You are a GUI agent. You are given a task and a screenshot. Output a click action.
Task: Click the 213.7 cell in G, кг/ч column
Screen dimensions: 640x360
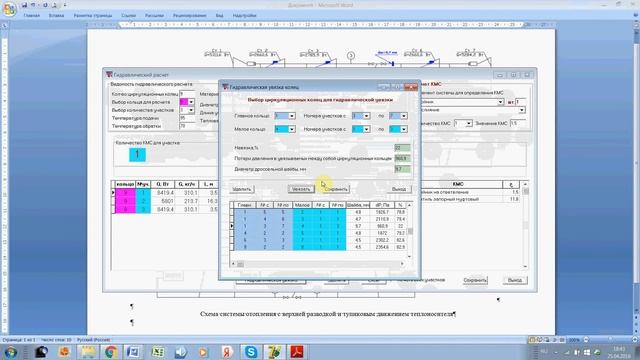187,201
